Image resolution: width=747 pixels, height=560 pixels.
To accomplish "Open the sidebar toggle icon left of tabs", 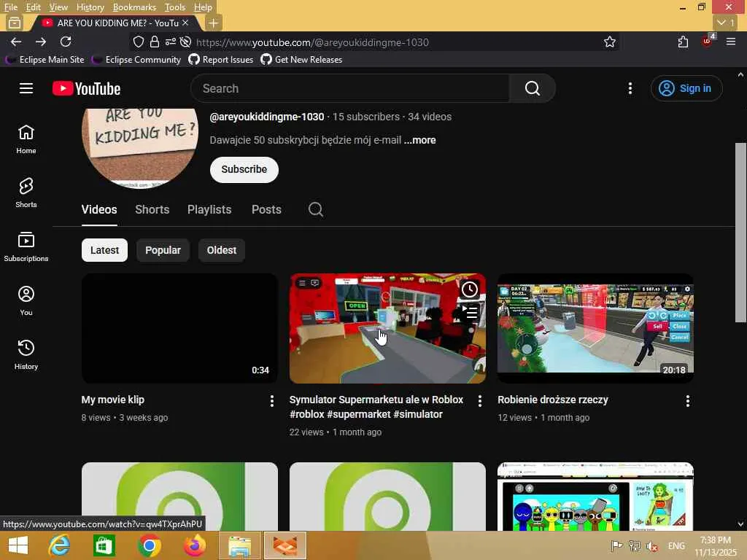I will [x=15, y=23].
